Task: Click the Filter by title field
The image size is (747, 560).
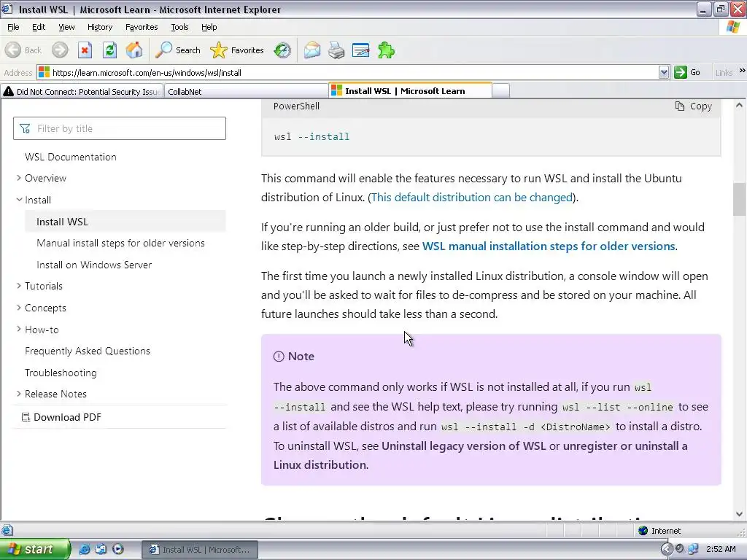Action: tap(120, 128)
